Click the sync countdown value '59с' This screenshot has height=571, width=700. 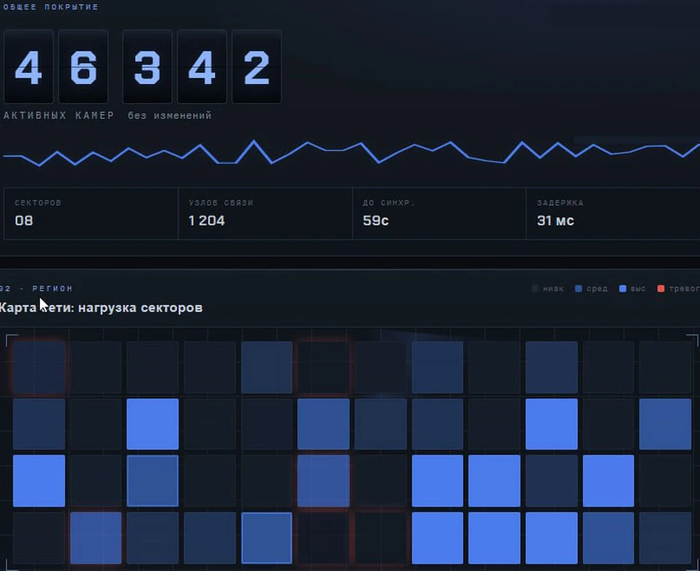tap(376, 221)
